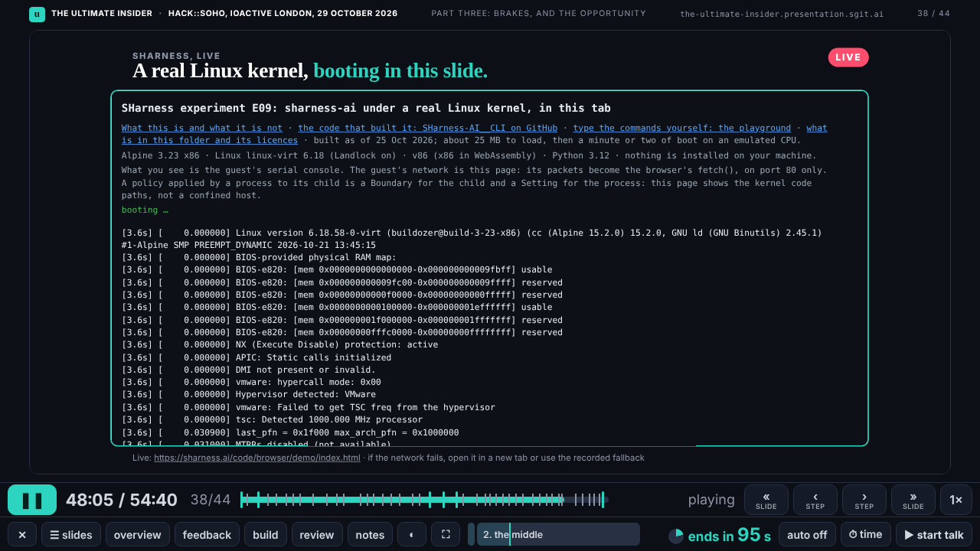
Task: Step back one build step
Action: point(815,500)
